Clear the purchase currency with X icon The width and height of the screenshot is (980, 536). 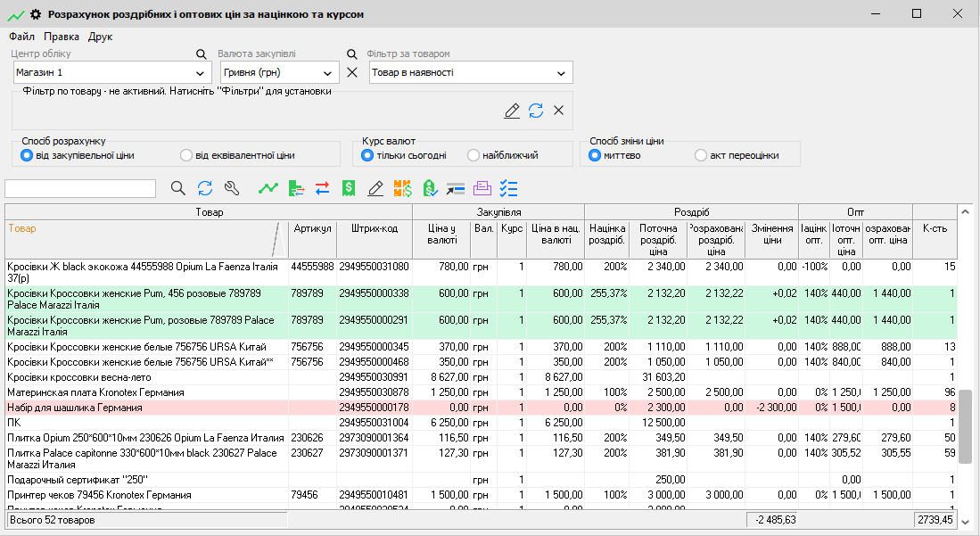351,72
